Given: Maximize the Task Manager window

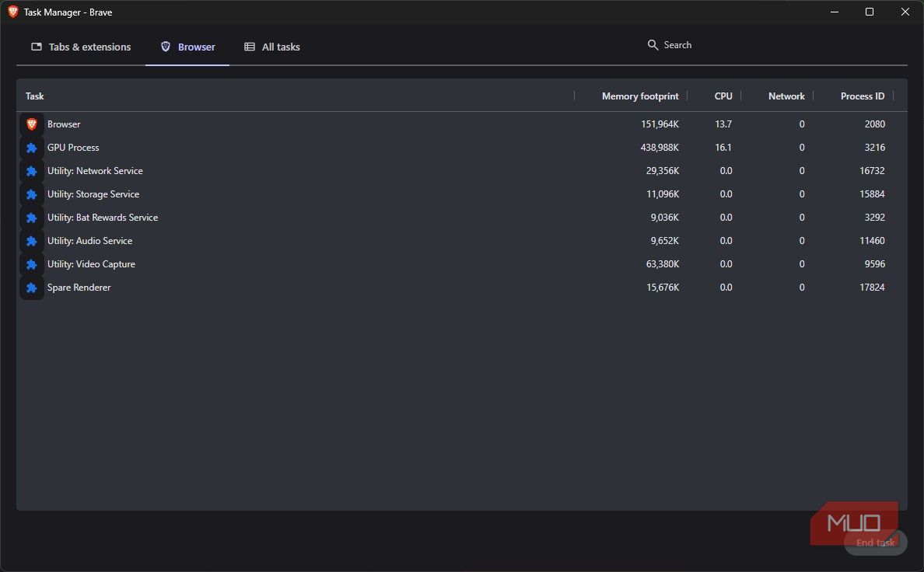Looking at the screenshot, I should click(870, 12).
